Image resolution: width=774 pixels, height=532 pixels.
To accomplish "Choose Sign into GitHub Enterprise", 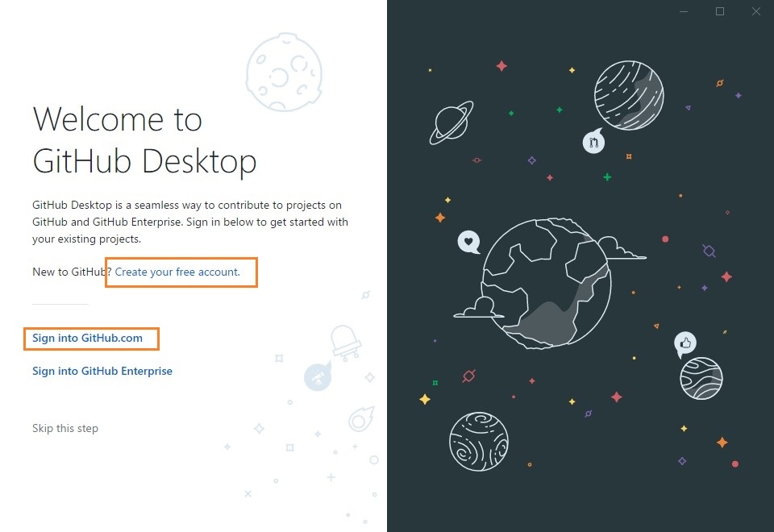I will pos(102,371).
